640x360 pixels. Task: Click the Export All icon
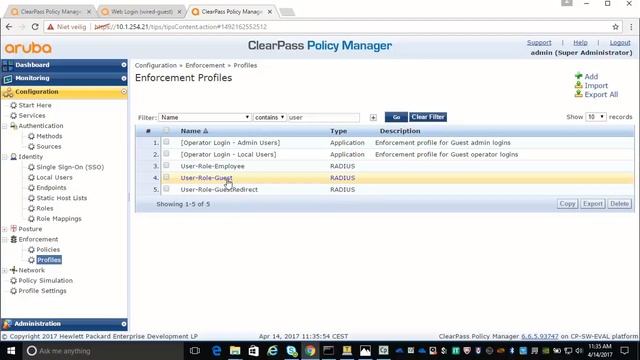coord(578,94)
